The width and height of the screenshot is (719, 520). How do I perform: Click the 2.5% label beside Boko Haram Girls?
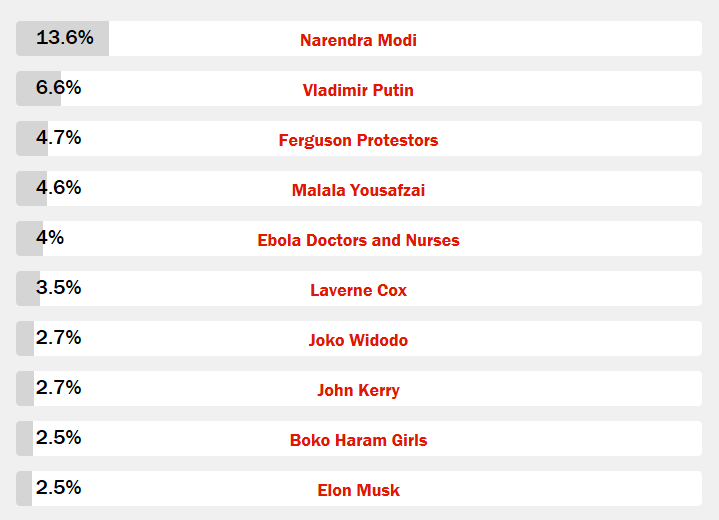(x=59, y=437)
